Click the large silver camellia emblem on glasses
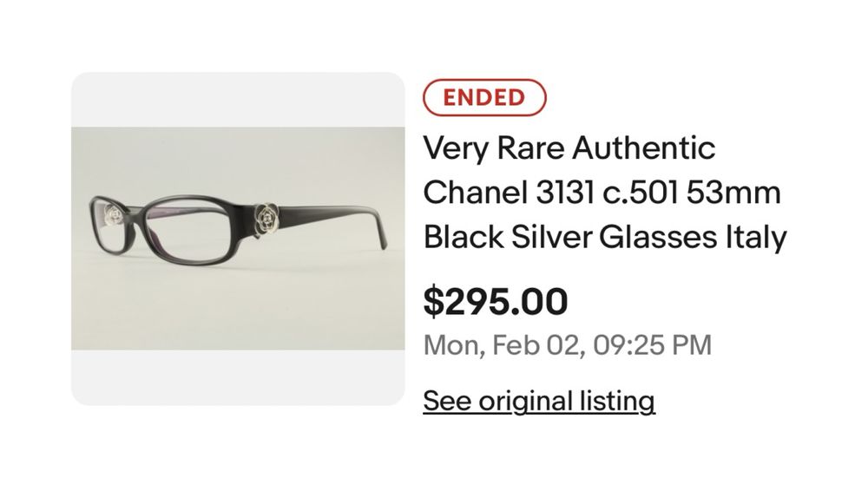868x478 pixels. point(266,218)
